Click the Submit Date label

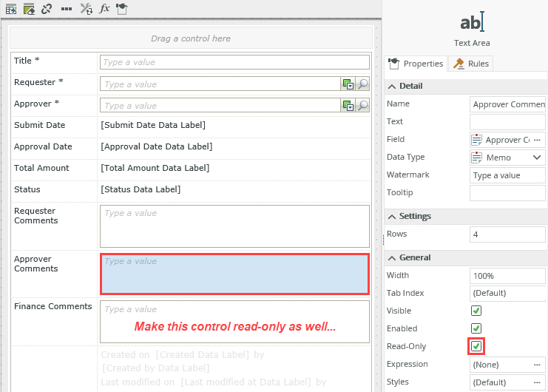(x=39, y=125)
